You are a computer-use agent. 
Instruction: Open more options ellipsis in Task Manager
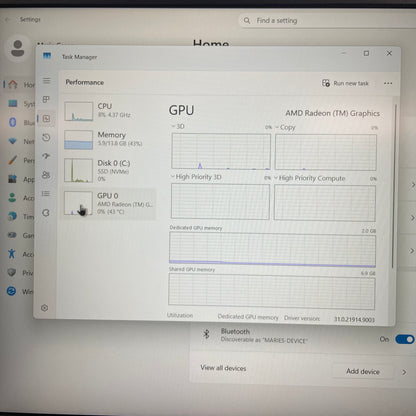point(388,83)
